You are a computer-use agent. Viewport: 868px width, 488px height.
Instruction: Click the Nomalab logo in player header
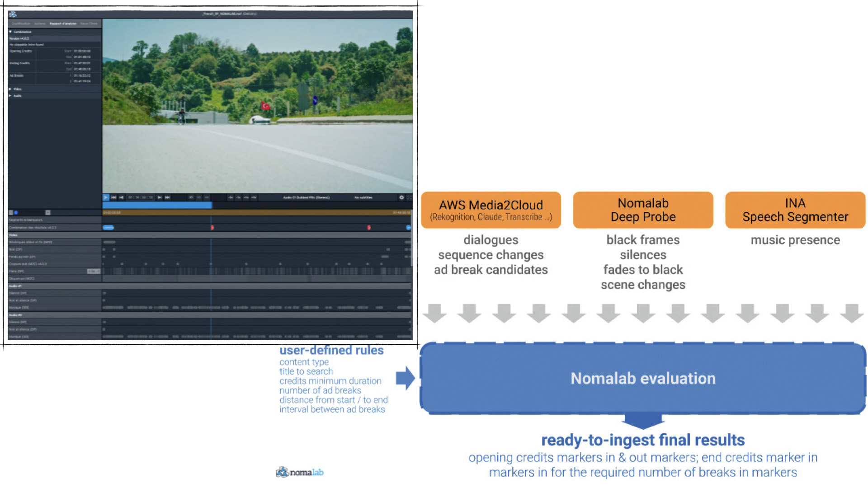pos(13,14)
